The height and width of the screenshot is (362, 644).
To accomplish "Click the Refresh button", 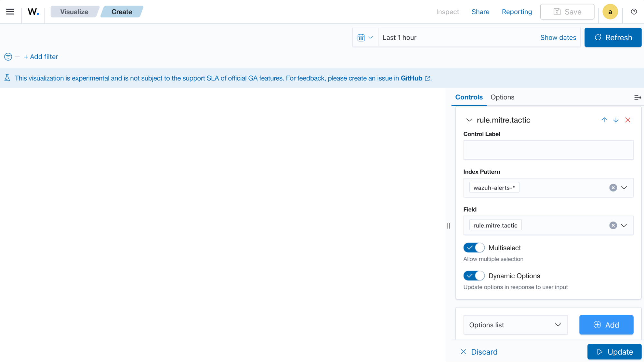I will 613,37.
